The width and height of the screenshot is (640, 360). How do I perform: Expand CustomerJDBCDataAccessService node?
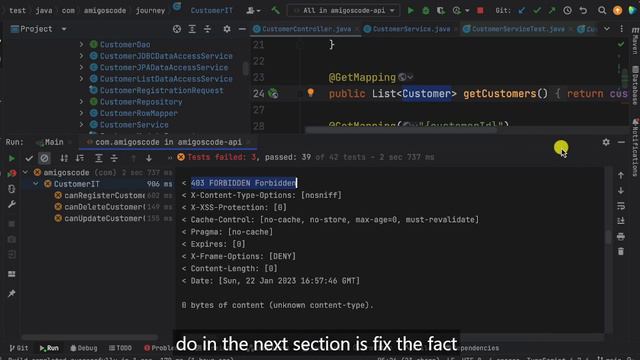[82, 56]
